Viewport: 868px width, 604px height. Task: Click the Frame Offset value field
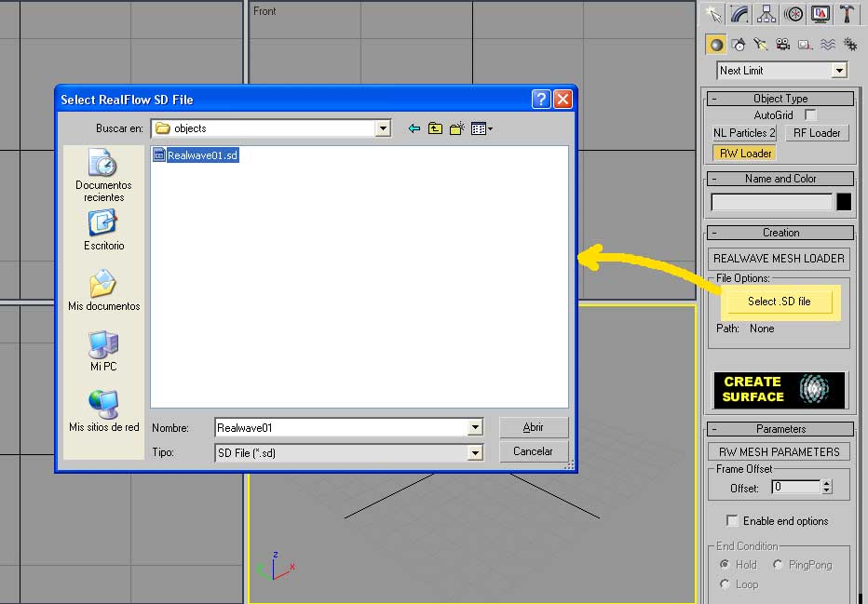click(x=796, y=488)
